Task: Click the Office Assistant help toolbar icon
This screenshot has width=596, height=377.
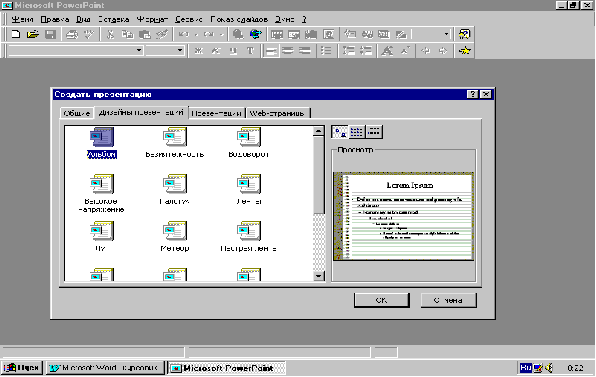Action: click(x=464, y=34)
